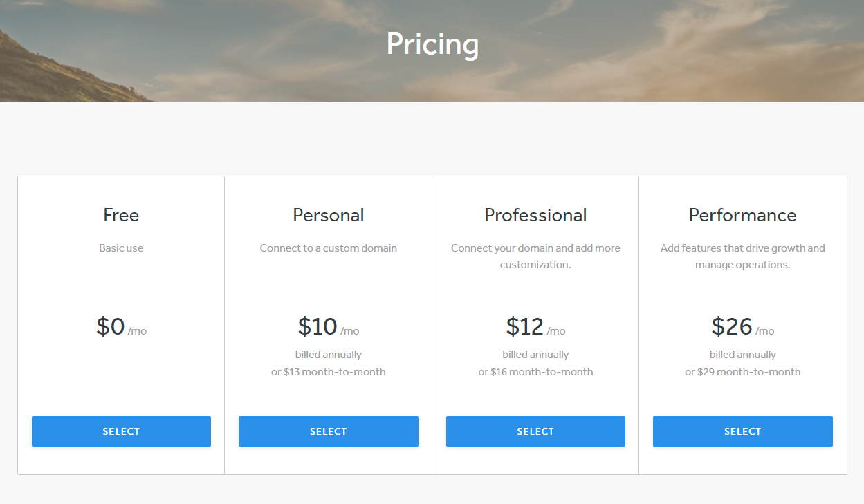
Task: Click 'or $29 month-to-month' text
Action: pos(743,372)
